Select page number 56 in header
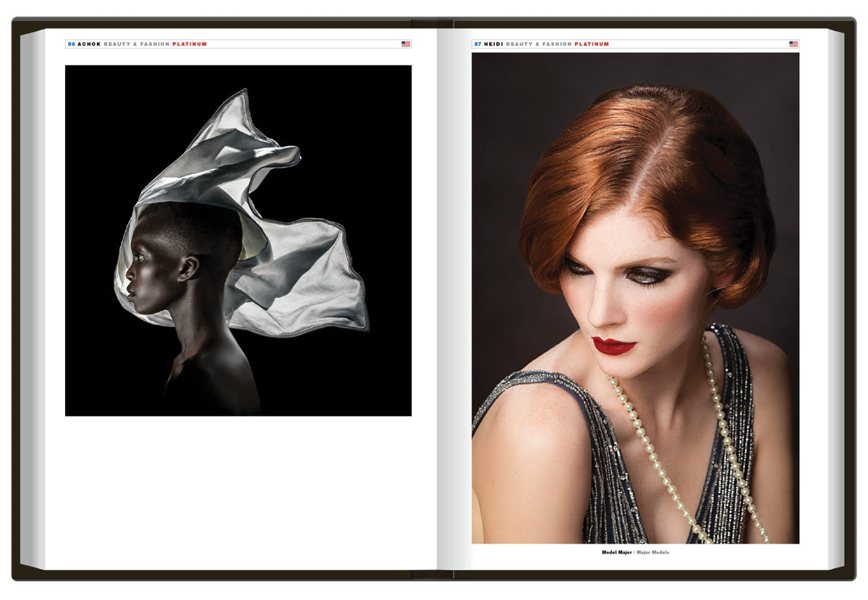Viewport: 868px width, 600px height. pyautogui.click(x=71, y=44)
